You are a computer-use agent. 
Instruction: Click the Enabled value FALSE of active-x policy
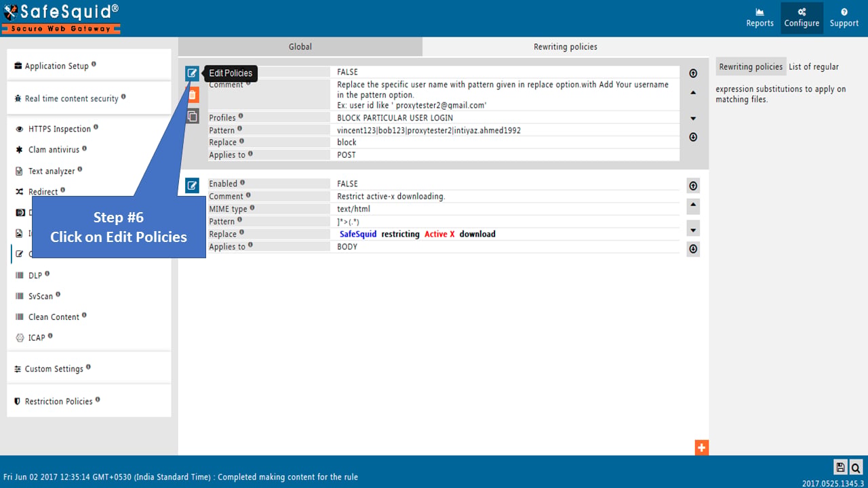[x=347, y=184]
